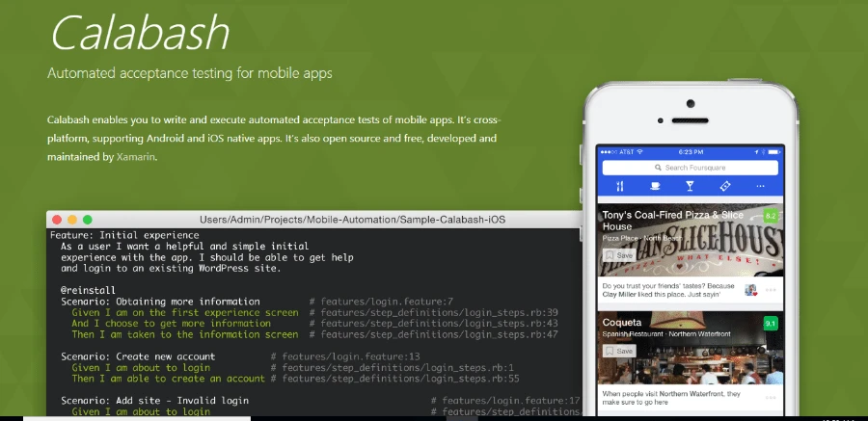Click the food (fork and knife) category icon
Image resolution: width=868 pixels, height=421 pixels.
click(621, 186)
